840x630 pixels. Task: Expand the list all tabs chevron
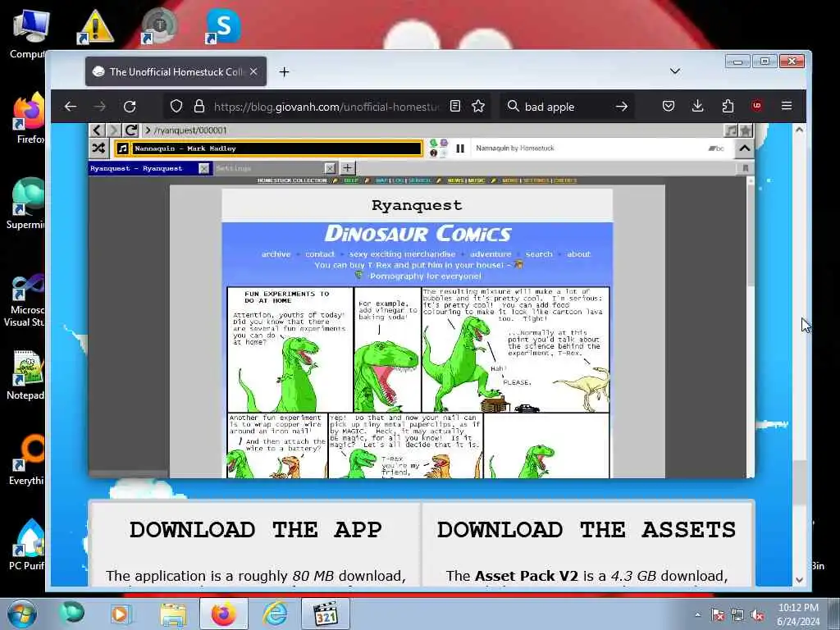[x=675, y=71]
